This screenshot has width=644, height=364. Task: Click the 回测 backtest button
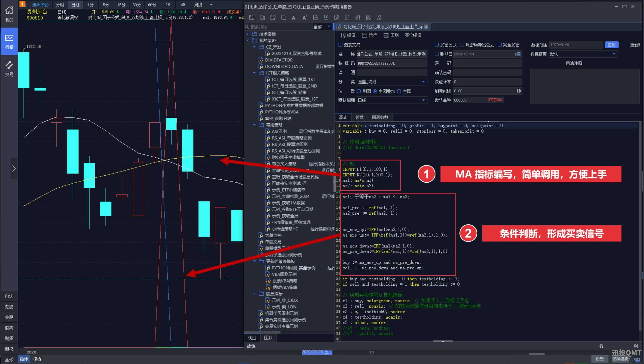391,35
